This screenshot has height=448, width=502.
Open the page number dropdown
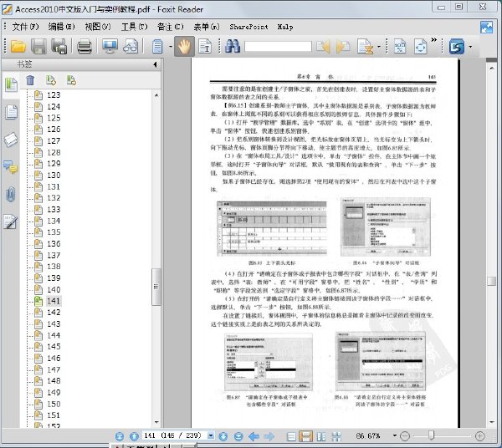(211, 435)
